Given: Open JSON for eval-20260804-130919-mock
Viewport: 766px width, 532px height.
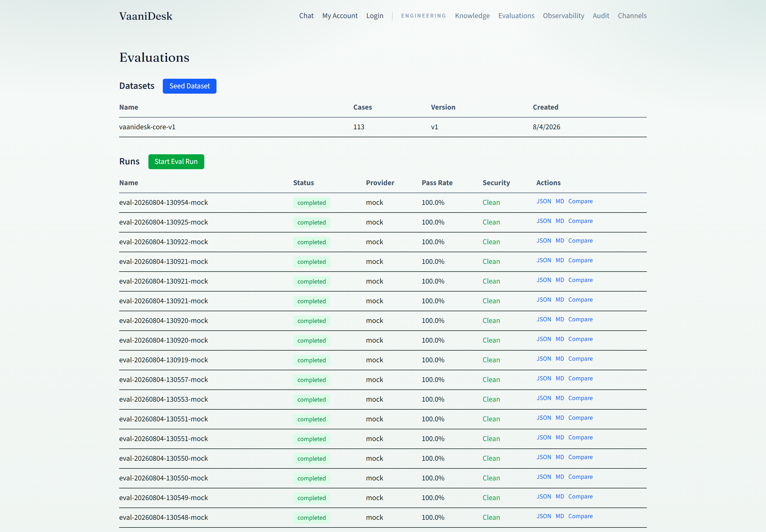Looking at the screenshot, I should [x=544, y=359].
